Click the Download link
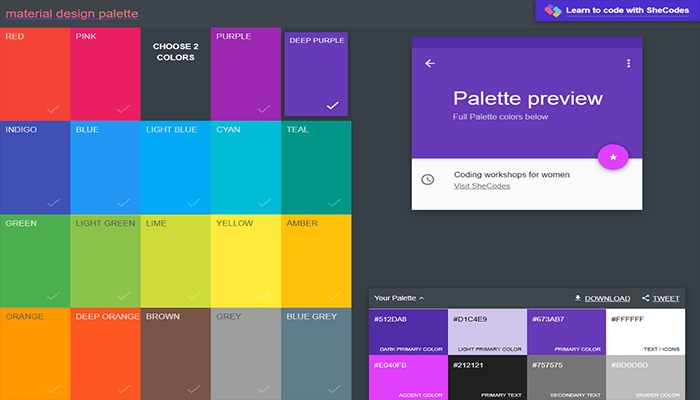 (608, 298)
